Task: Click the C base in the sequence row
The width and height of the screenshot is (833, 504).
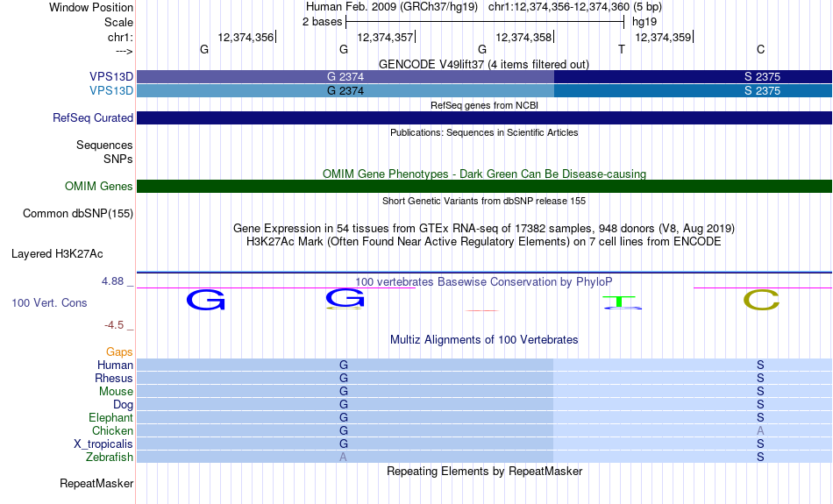Action: tap(761, 49)
